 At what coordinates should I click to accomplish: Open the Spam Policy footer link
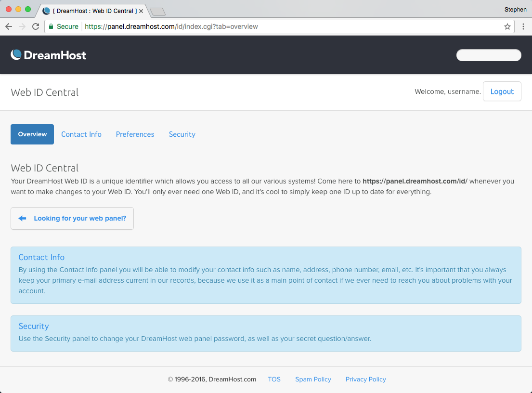pyautogui.click(x=313, y=379)
